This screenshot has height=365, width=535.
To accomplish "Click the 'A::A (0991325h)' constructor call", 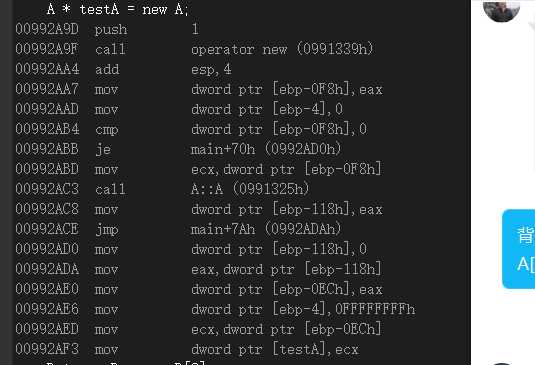I will tap(250, 189).
